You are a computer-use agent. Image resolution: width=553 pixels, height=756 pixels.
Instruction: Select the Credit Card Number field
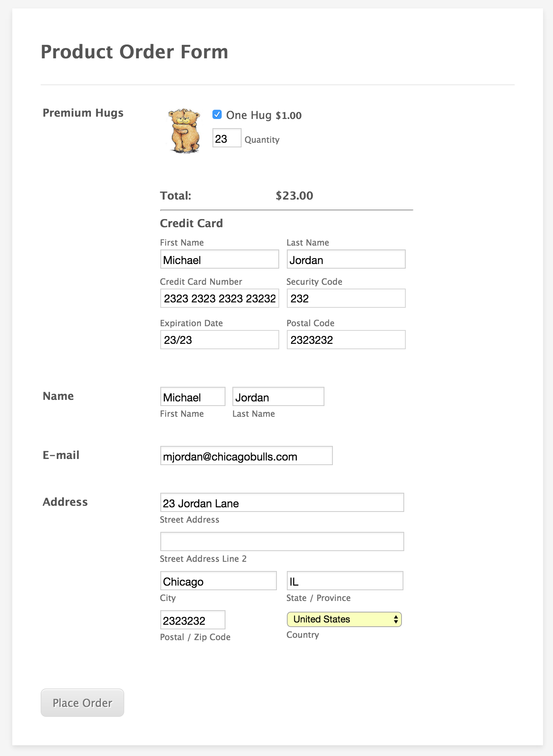pos(219,299)
